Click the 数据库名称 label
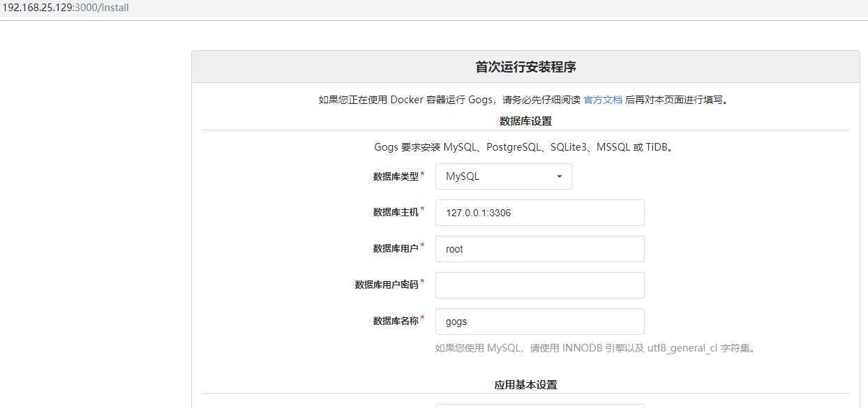868x408 pixels. [396, 321]
